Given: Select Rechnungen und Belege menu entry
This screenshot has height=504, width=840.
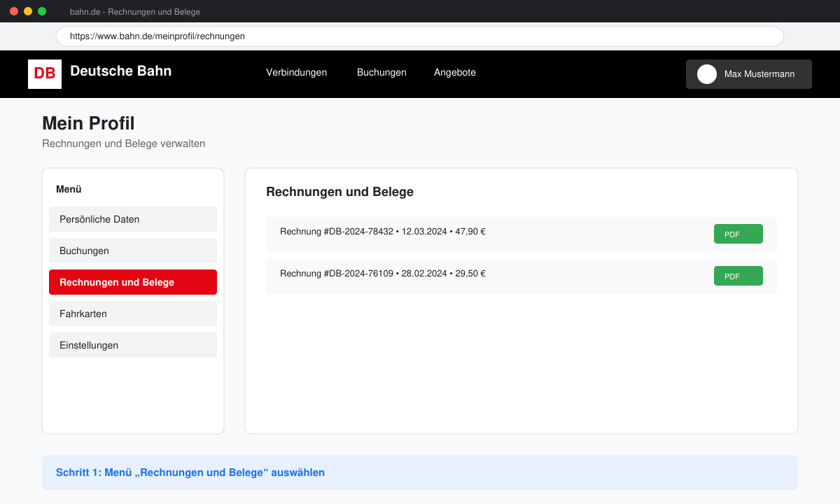Looking at the screenshot, I should pos(133,282).
